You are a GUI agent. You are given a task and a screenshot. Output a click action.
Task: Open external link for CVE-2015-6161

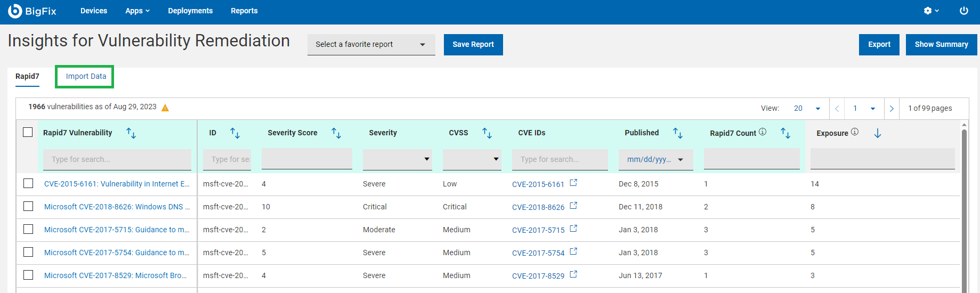pos(573,183)
